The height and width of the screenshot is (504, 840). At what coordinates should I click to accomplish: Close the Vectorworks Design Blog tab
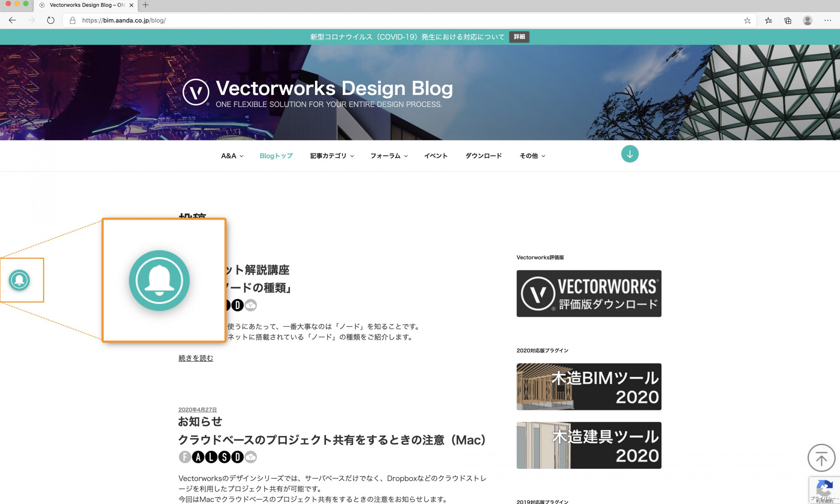131,5
